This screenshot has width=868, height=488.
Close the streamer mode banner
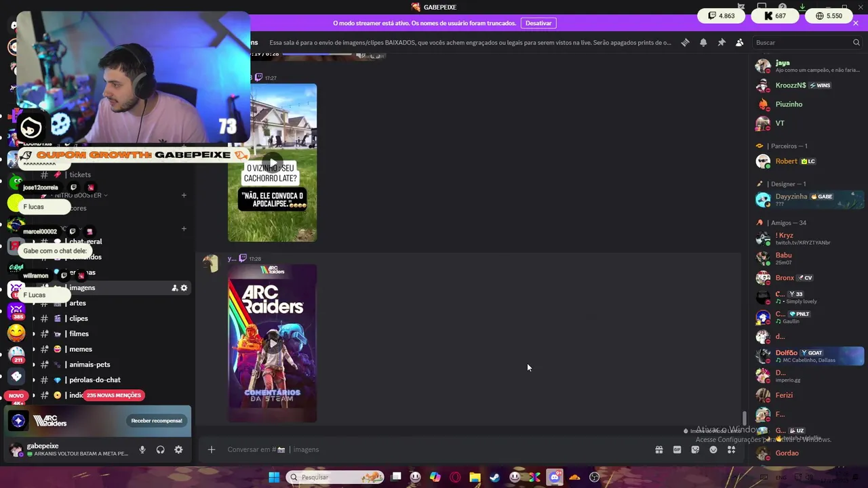tap(856, 23)
